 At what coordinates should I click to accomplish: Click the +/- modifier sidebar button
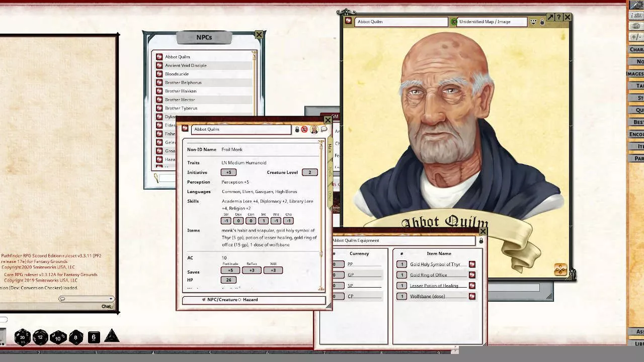click(636, 37)
